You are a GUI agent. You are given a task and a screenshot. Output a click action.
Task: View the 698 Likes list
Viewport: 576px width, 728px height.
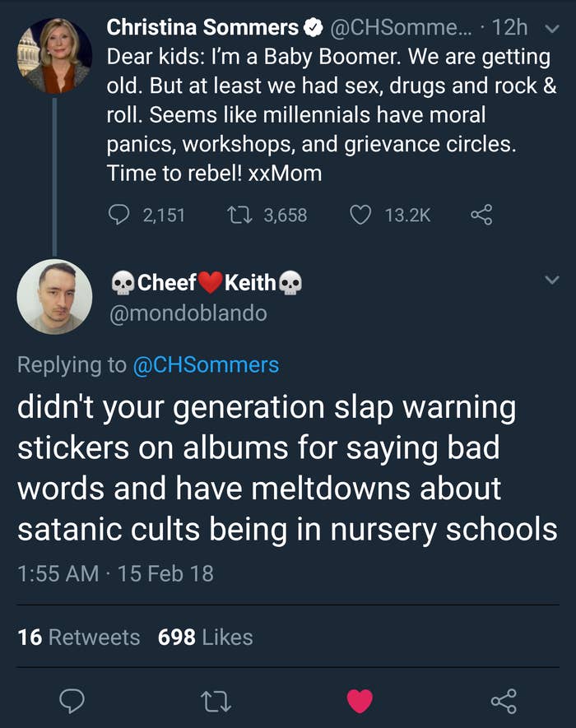205,637
